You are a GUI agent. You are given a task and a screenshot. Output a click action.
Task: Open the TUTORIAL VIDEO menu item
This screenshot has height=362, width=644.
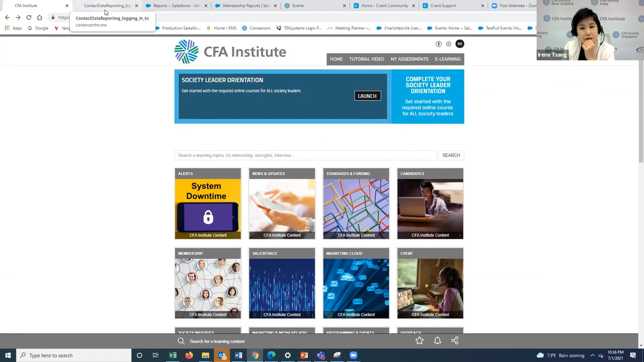pyautogui.click(x=366, y=59)
